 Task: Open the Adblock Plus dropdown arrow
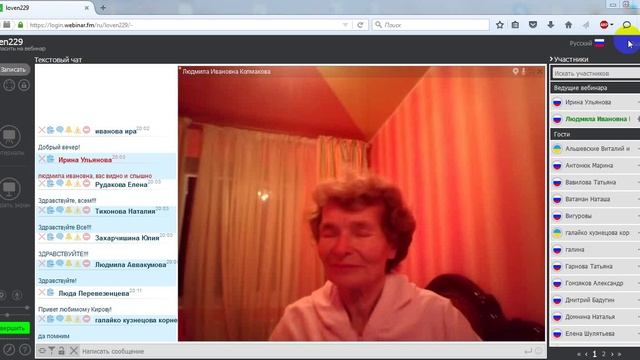[x=612, y=25]
